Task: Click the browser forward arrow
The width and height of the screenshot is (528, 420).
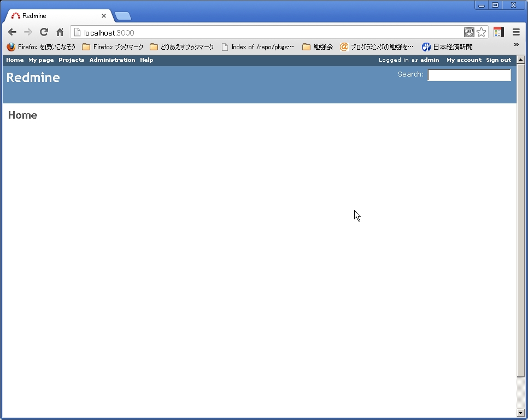Action: click(28, 32)
